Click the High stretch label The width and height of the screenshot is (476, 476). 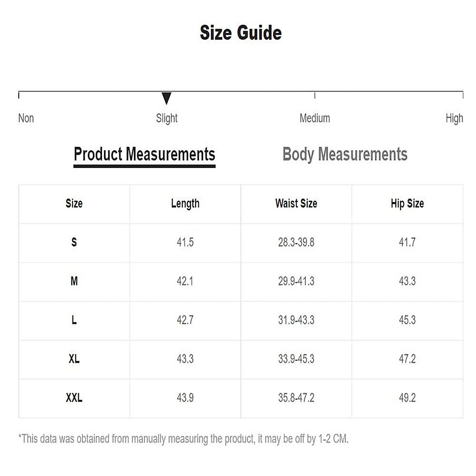coord(454,118)
